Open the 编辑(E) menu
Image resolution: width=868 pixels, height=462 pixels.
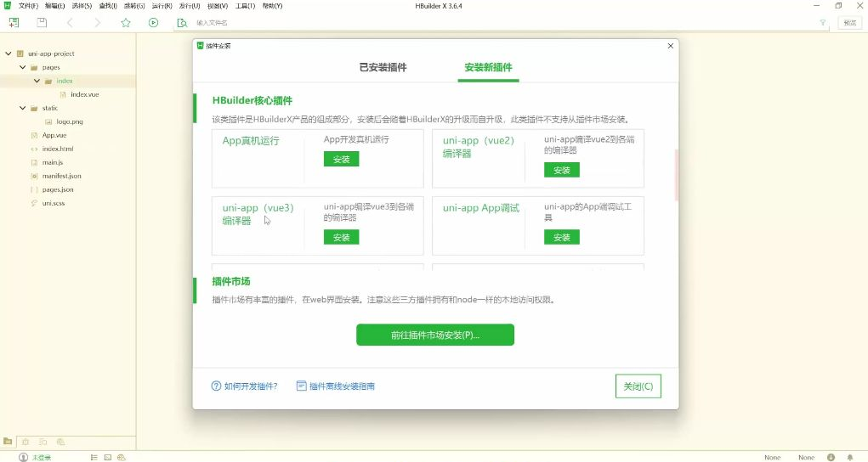(54, 6)
